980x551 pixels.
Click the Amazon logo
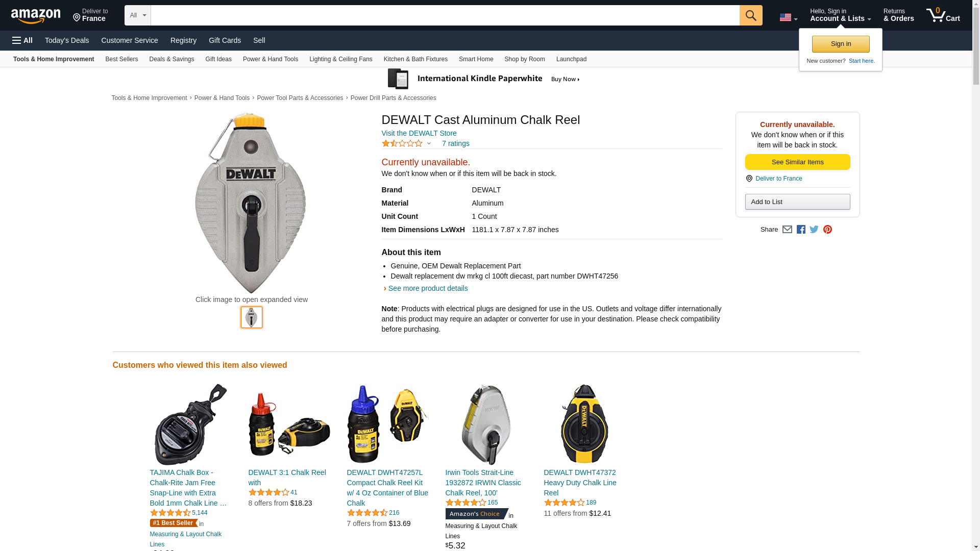point(36,16)
